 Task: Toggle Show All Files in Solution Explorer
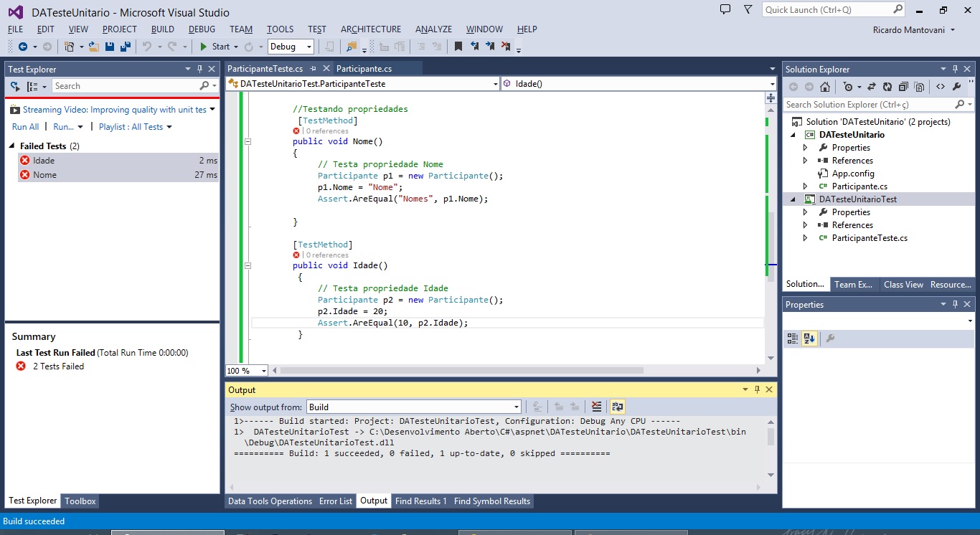920,87
